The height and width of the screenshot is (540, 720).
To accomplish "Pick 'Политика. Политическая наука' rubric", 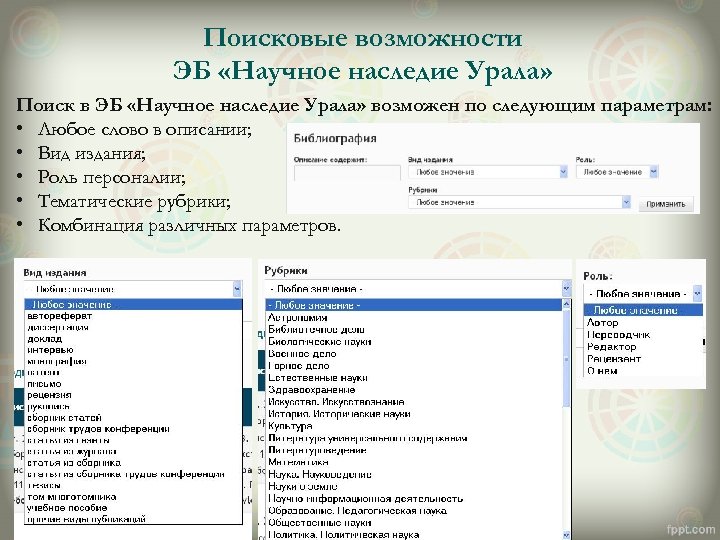I will tap(414, 535).
